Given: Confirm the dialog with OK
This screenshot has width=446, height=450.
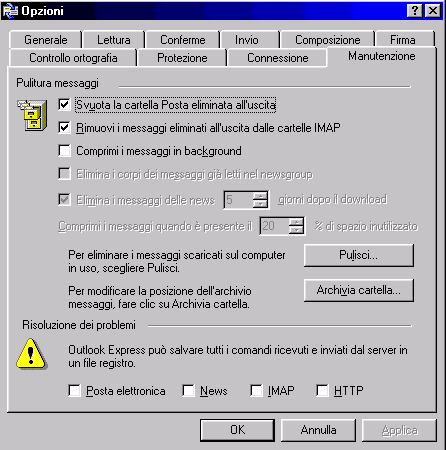Looking at the screenshot, I should (237, 430).
